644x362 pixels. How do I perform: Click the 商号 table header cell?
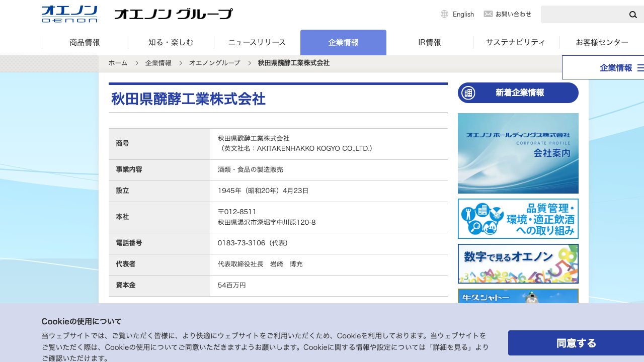coord(159,144)
